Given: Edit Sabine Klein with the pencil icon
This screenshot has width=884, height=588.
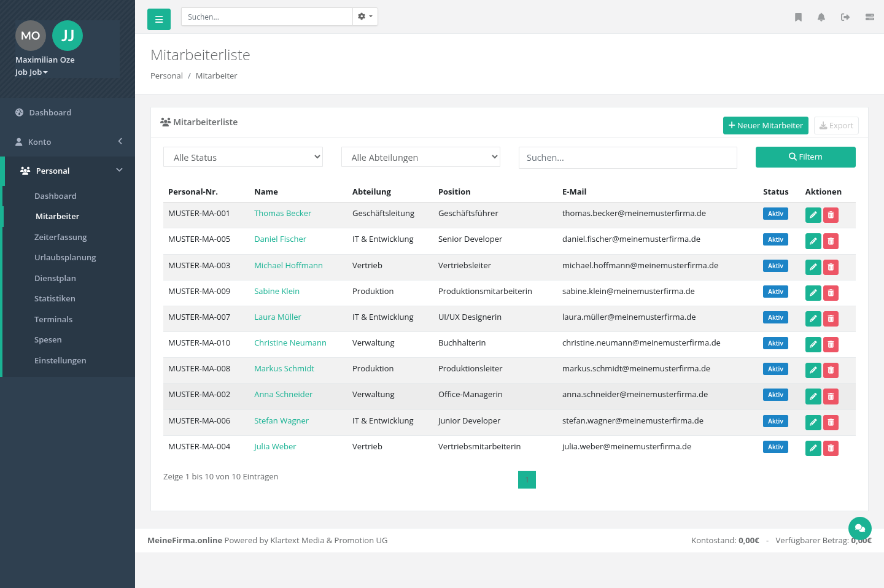Looking at the screenshot, I should click(813, 293).
